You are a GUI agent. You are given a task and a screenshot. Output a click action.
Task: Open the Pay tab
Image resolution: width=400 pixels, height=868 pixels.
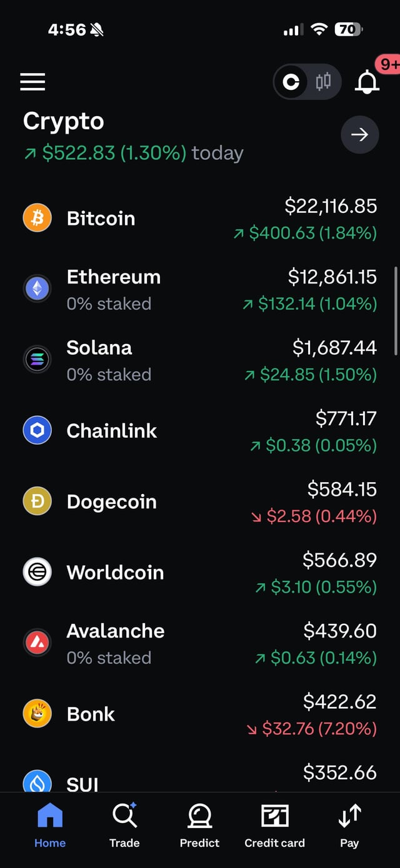(349, 825)
